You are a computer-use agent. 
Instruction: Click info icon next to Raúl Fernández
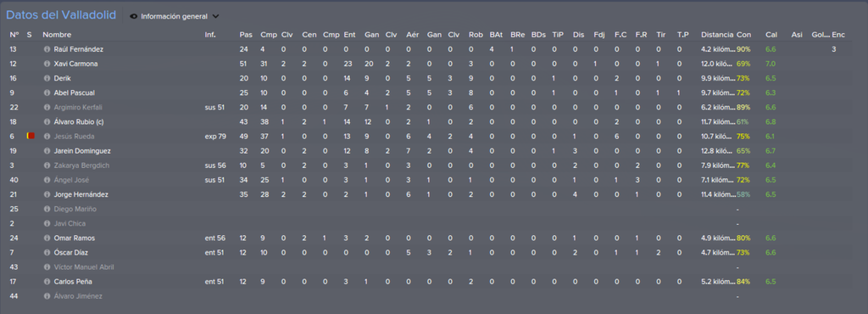[x=47, y=49]
